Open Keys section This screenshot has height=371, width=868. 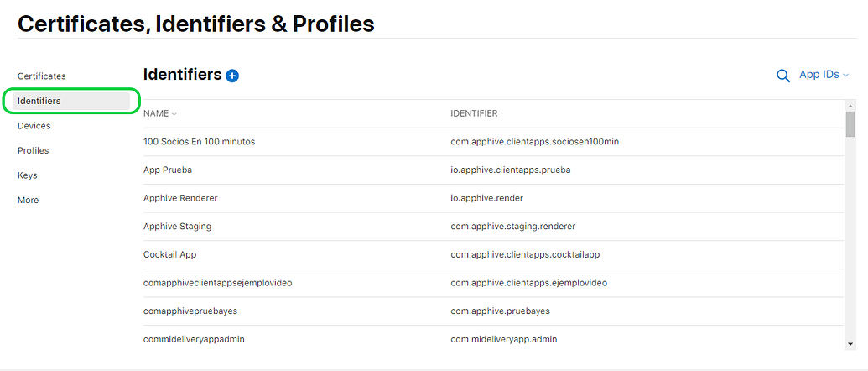tap(27, 175)
